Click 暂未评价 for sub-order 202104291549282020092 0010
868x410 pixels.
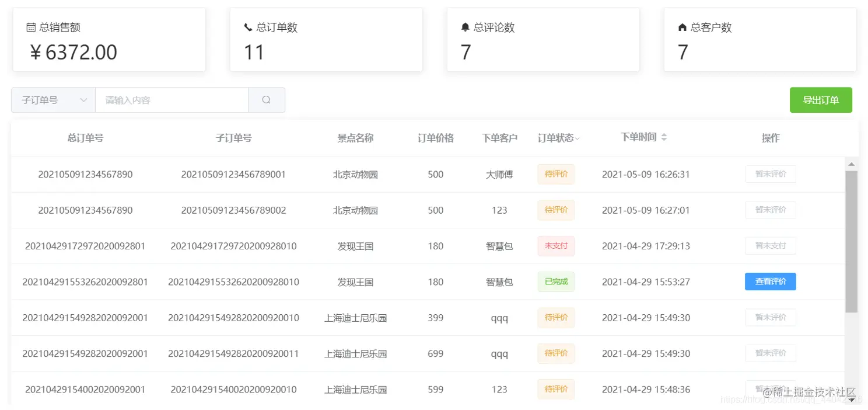click(x=771, y=317)
